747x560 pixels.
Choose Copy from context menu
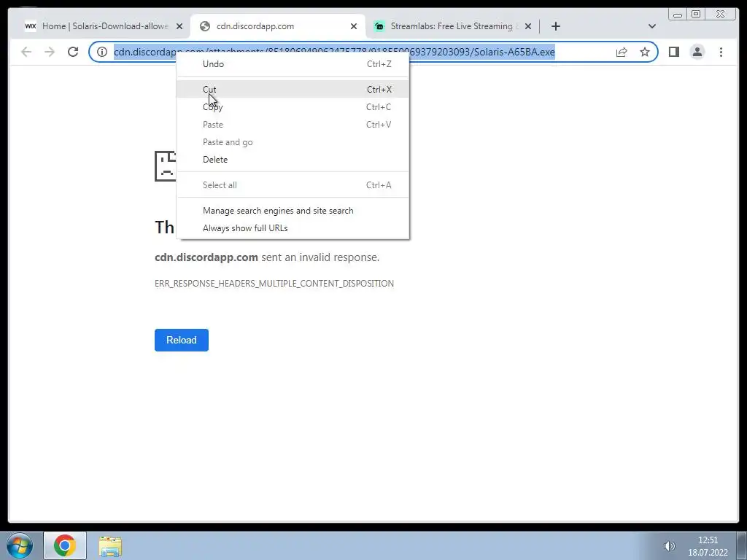(293, 106)
